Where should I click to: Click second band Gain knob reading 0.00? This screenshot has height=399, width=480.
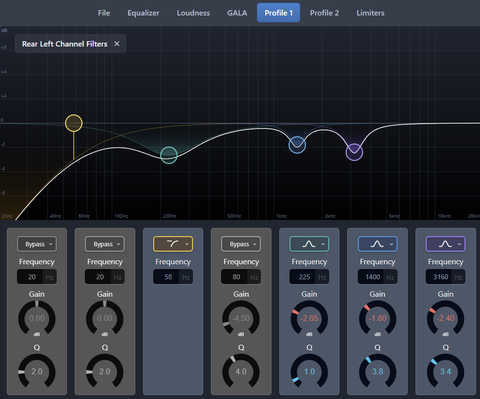coord(105,318)
